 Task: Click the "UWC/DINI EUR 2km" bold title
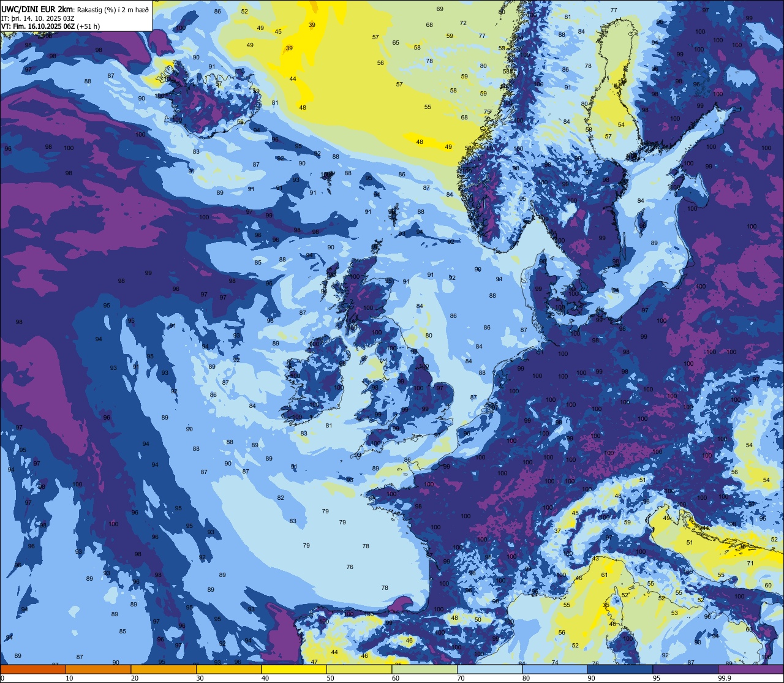[37, 9]
